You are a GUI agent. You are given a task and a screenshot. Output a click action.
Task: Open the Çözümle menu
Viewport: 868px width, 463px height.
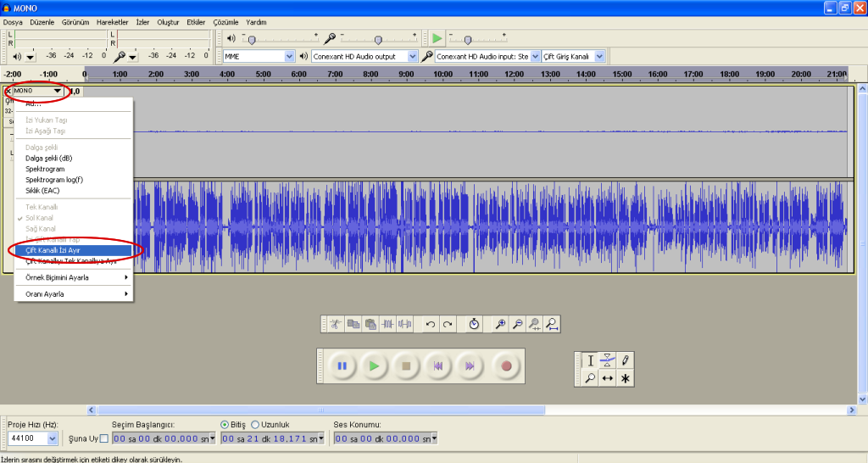point(225,22)
